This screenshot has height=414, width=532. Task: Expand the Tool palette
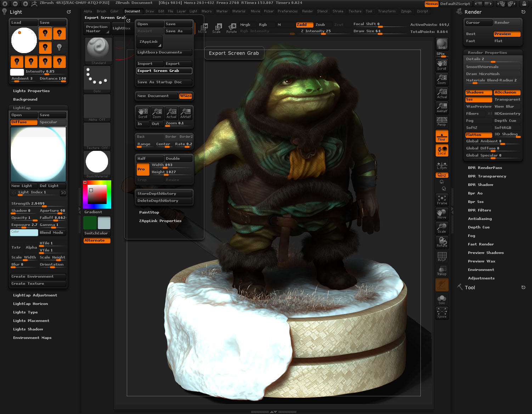coord(470,288)
